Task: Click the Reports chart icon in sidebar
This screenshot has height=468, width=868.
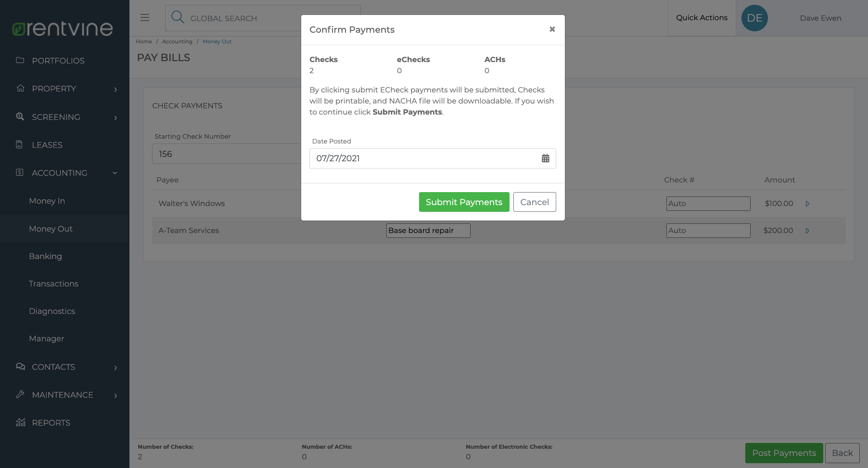Action: 20,422
